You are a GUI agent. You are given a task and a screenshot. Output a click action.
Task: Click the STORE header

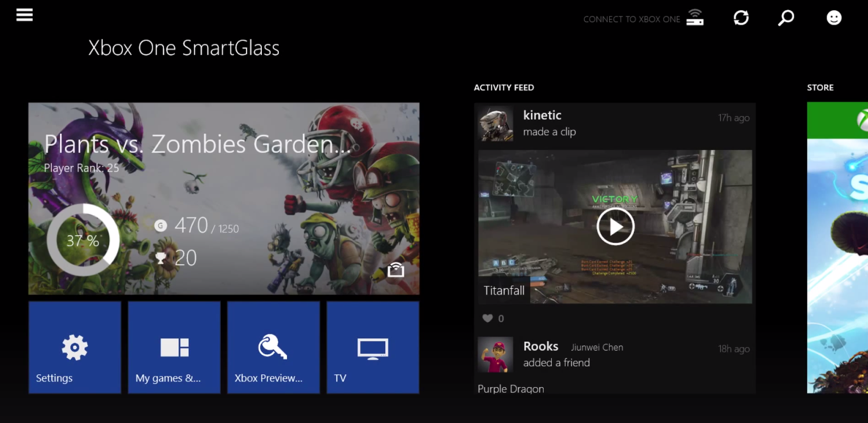820,88
